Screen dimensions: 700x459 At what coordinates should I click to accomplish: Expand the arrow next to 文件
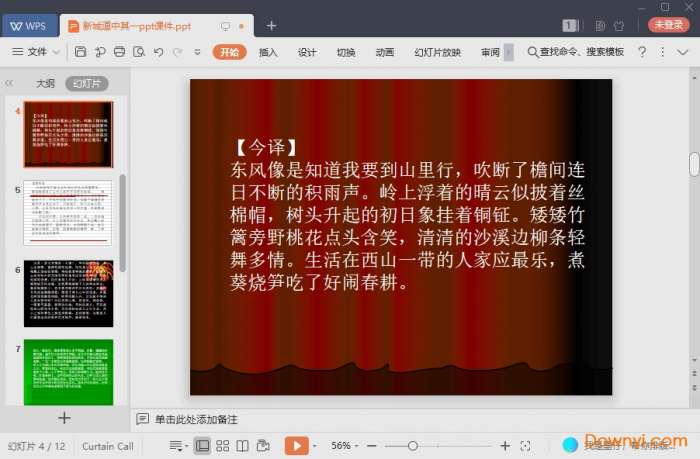(x=56, y=52)
